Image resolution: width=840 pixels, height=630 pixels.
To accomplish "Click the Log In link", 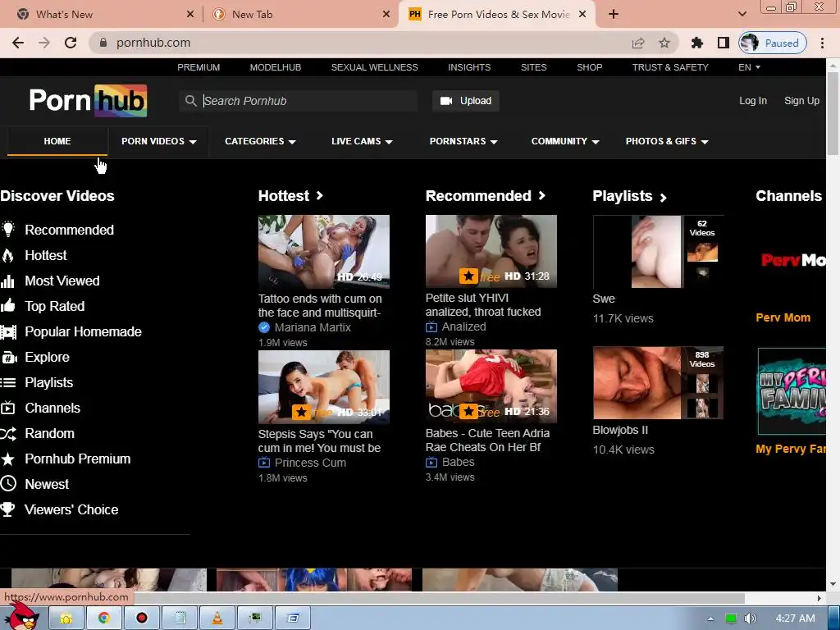I will point(753,101).
